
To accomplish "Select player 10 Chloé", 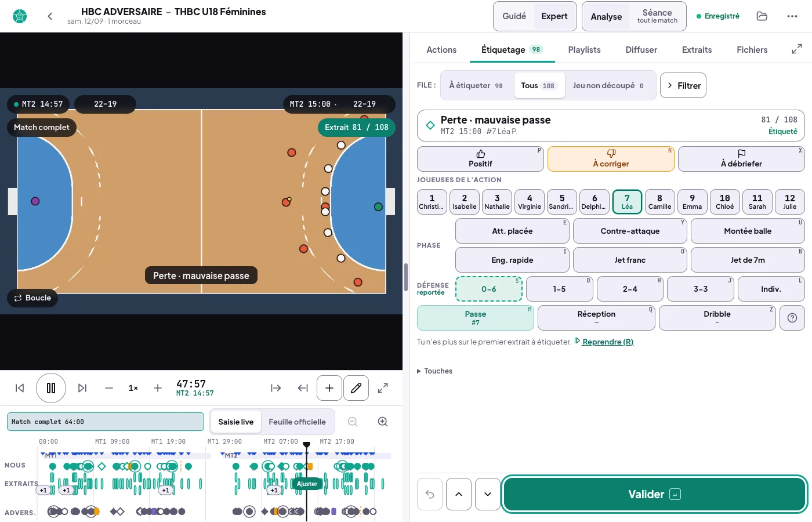I will click(725, 202).
